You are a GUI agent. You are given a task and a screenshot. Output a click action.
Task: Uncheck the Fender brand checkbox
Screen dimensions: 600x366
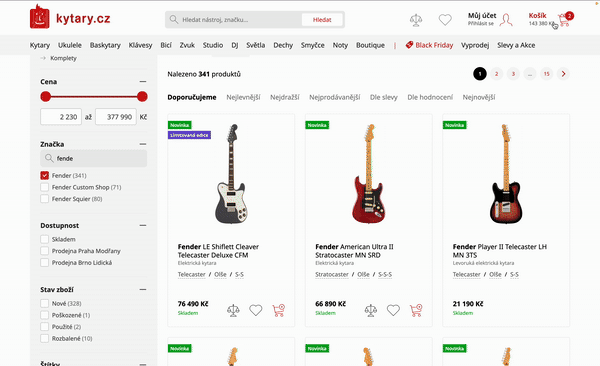click(45, 175)
